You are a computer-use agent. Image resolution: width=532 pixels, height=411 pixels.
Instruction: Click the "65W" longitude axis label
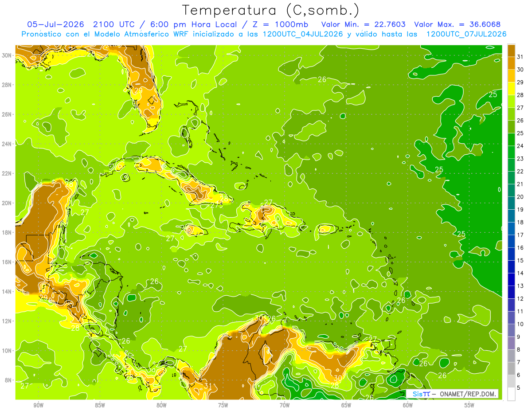[346, 405]
